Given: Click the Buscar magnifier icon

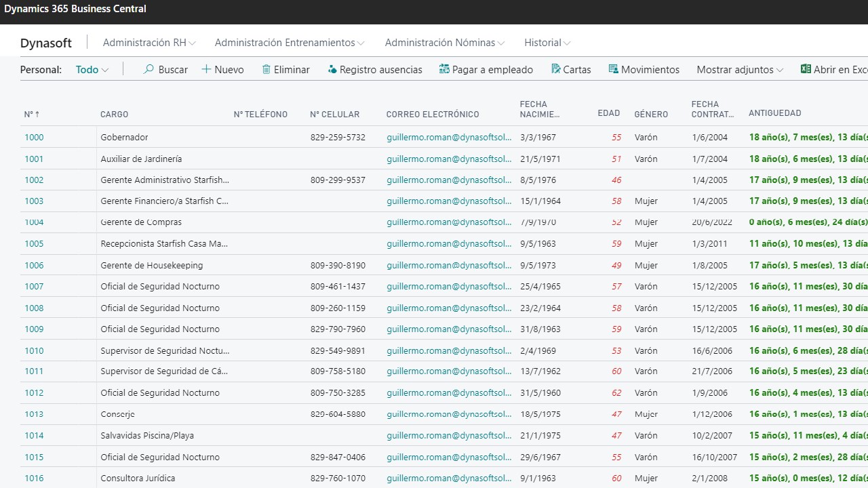Looking at the screenshot, I should [x=149, y=69].
